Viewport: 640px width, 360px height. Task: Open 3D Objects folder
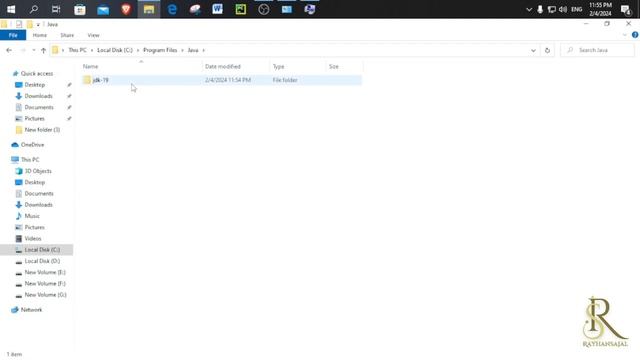pos(38,171)
